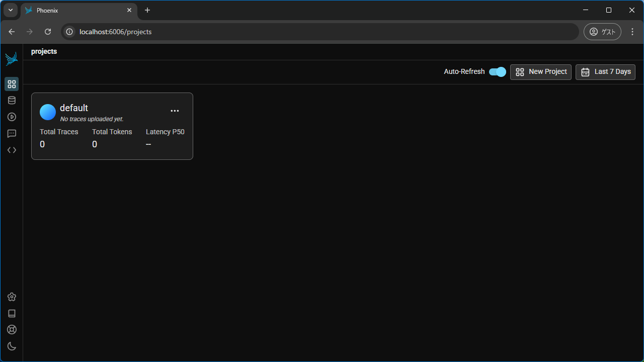This screenshot has width=644, height=362.
Task: Open the default project card title
Action: click(74, 108)
